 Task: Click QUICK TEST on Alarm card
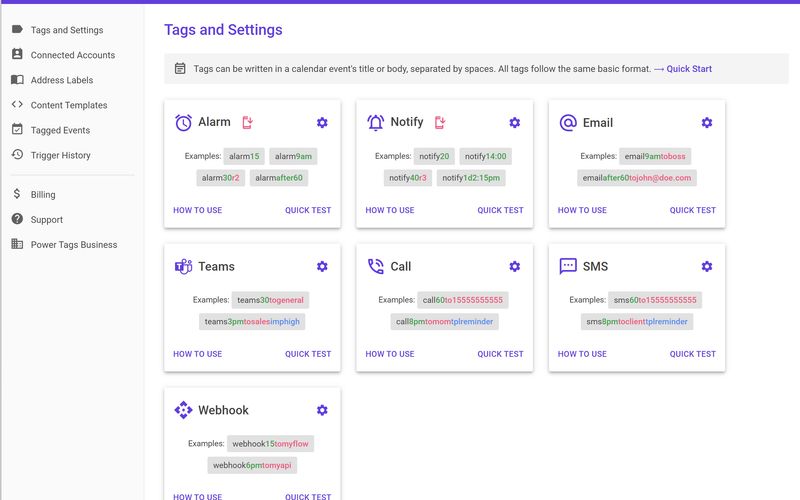pos(308,210)
